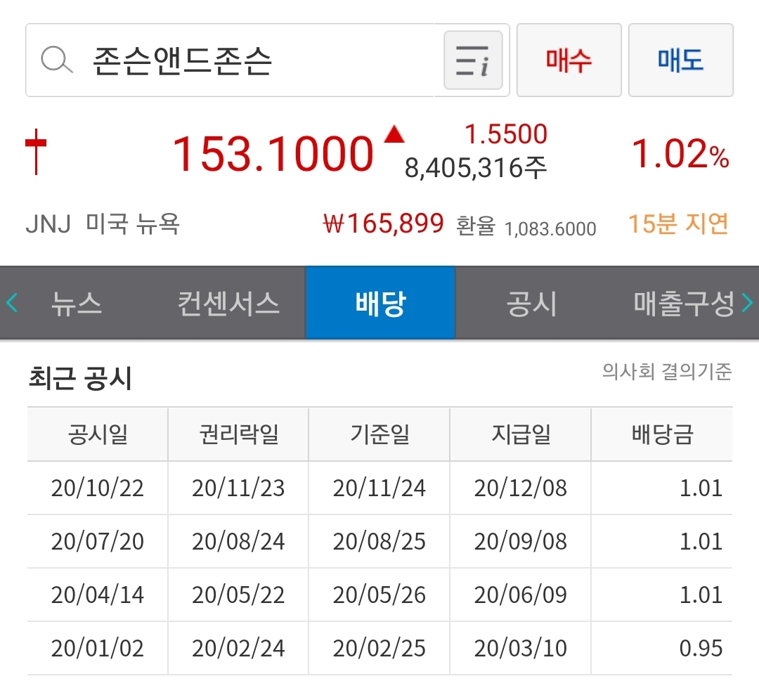The width and height of the screenshot is (759, 700).
Task: Click the 1.01 dividend in 20/04/14 row
Action: pyautogui.click(x=701, y=595)
